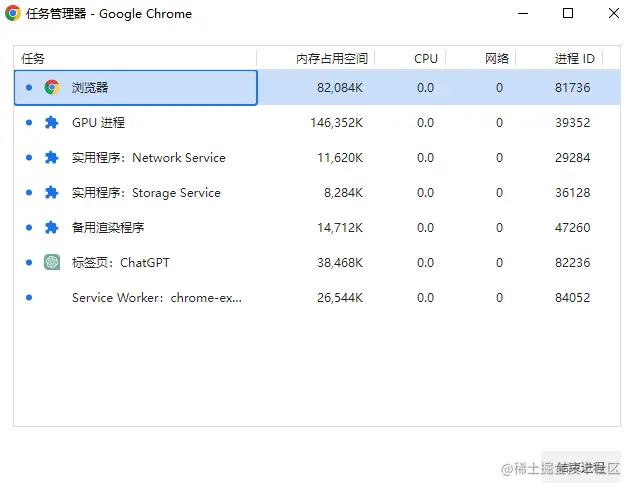Screen dimensions: 635x491
Task: Click the puzzle icon for Storage Service
Action: point(52,193)
